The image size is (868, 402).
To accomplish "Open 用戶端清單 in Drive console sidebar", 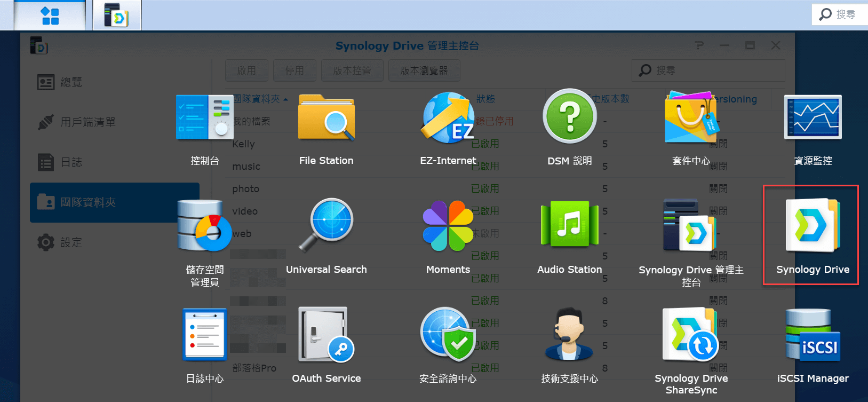I will tap(115, 122).
